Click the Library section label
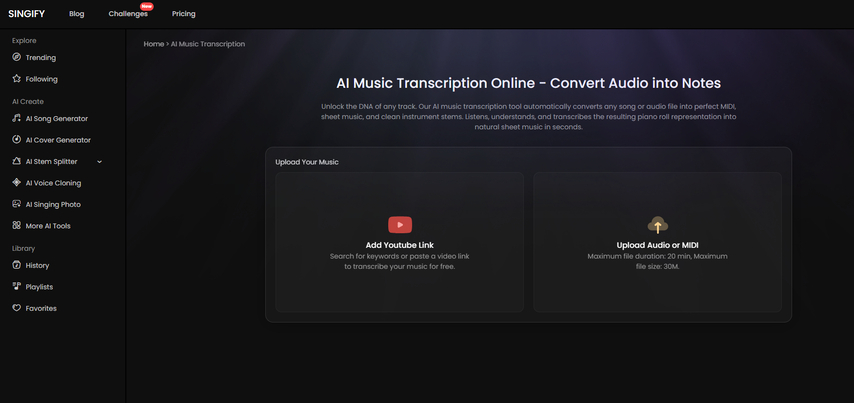The height and width of the screenshot is (403, 854). [23, 248]
